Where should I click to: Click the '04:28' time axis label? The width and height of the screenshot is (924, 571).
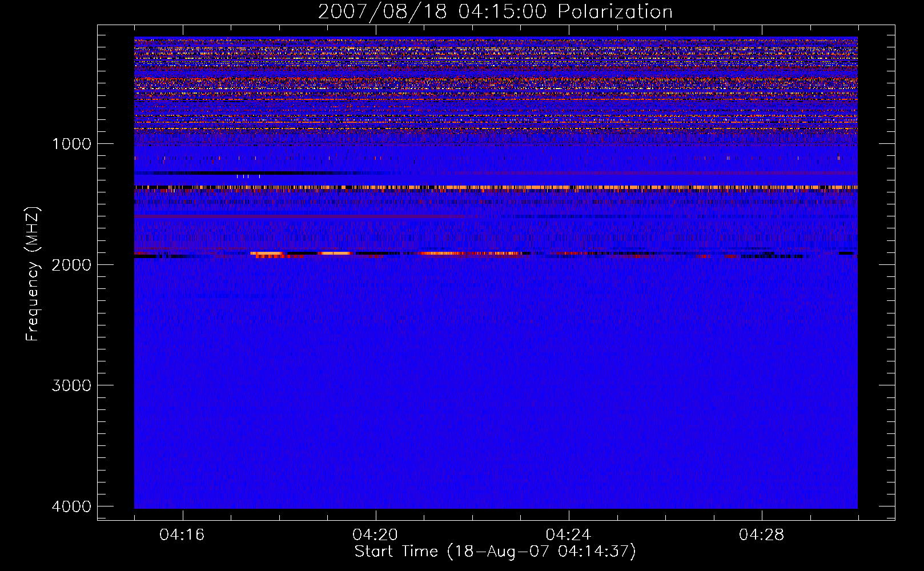point(761,535)
